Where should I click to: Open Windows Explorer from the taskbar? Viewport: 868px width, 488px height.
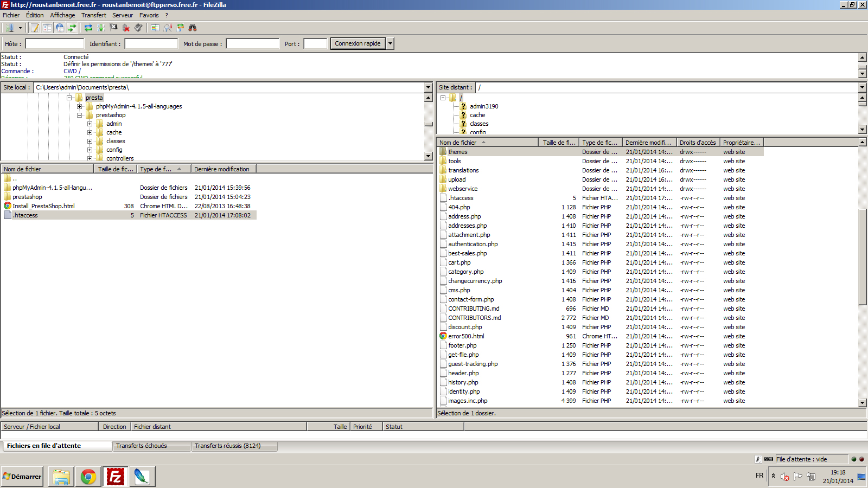click(61, 477)
